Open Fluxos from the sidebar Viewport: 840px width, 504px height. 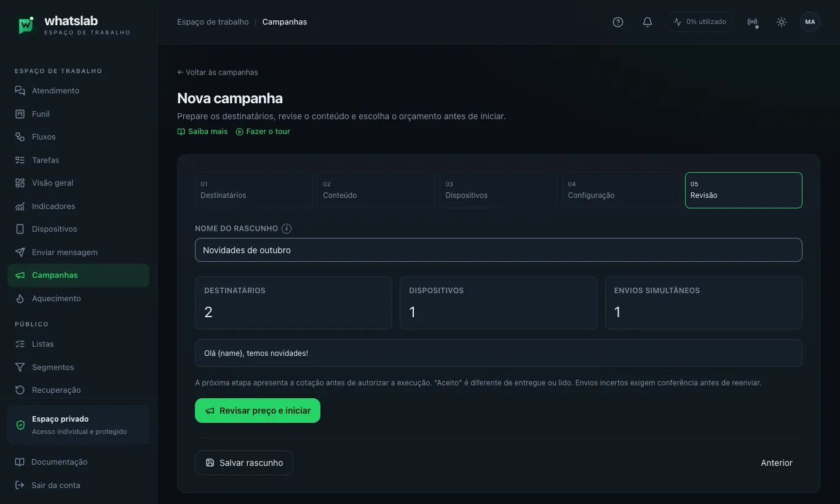click(78, 137)
